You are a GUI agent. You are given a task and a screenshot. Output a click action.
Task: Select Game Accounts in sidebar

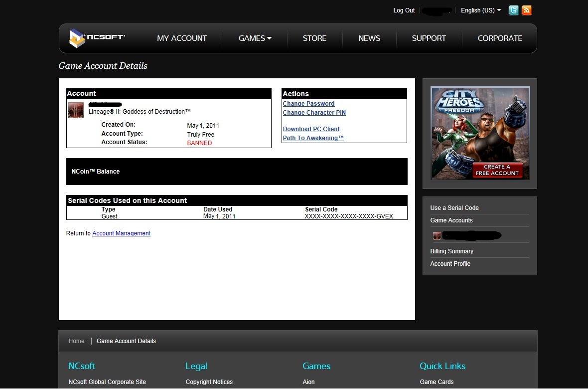coord(451,220)
